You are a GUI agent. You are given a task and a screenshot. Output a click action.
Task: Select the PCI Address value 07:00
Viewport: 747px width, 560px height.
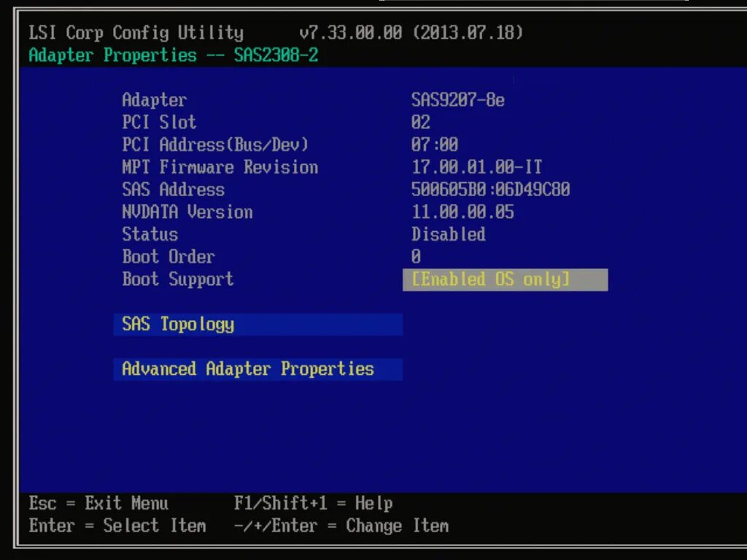click(x=435, y=145)
